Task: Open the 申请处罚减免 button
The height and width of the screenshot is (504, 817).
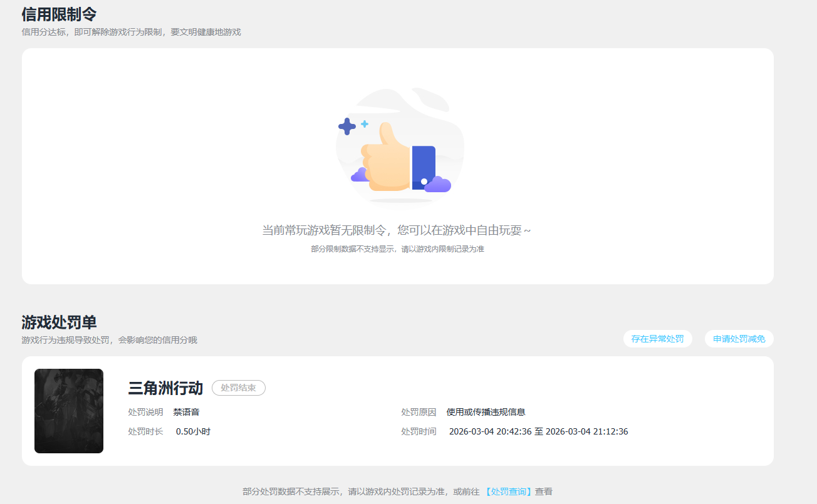Action: [739, 339]
